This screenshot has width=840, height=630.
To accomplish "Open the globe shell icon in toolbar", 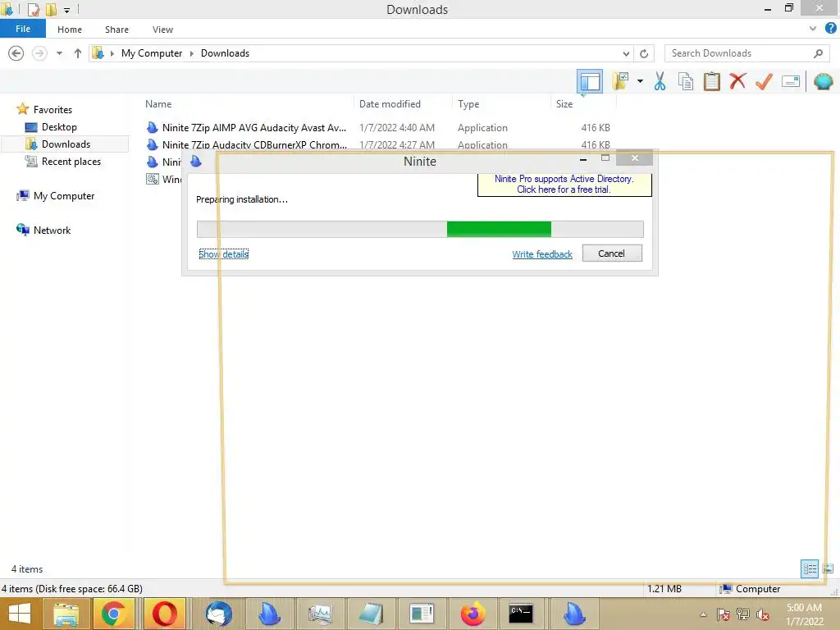I will (x=823, y=81).
